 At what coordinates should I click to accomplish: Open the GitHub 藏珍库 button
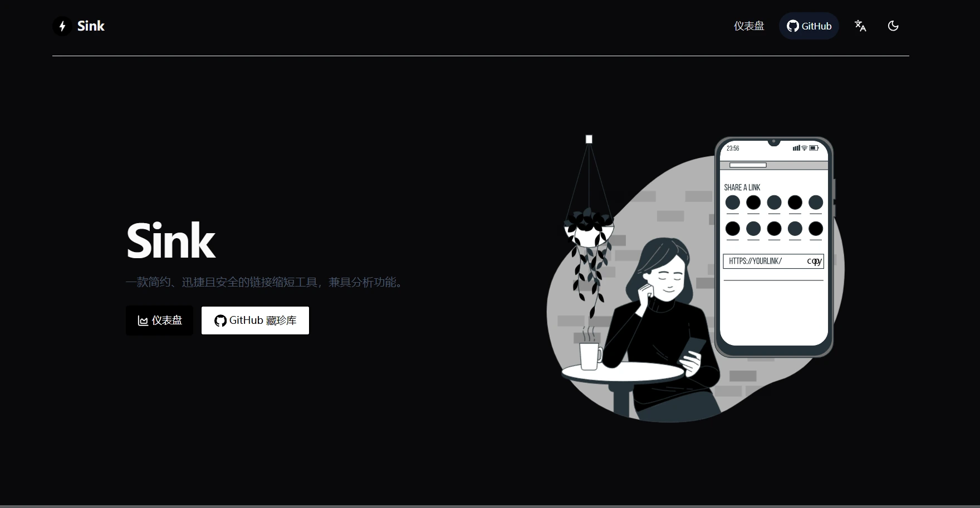tap(255, 320)
